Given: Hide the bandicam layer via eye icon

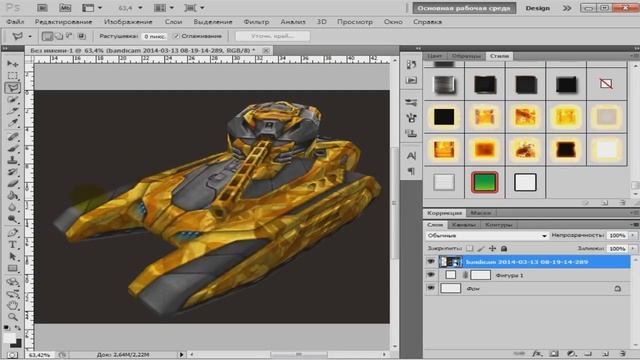Looking at the screenshot, I should (x=431, y=262).
